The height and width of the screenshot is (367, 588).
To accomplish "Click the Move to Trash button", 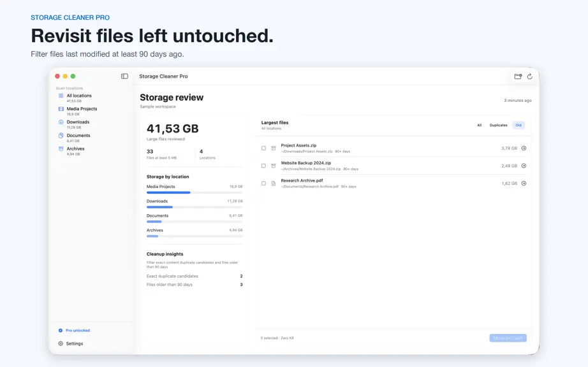I will coord(508,338).
